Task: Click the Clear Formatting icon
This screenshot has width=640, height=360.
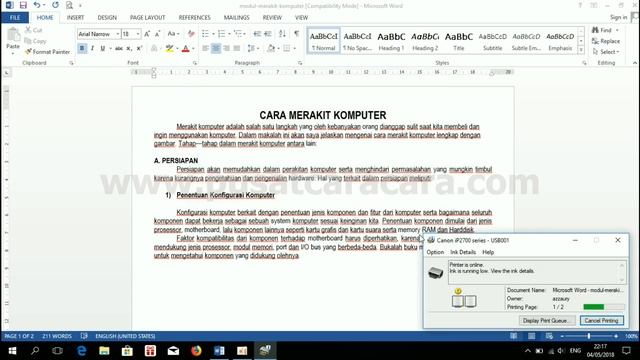Action: pos(191,34)
